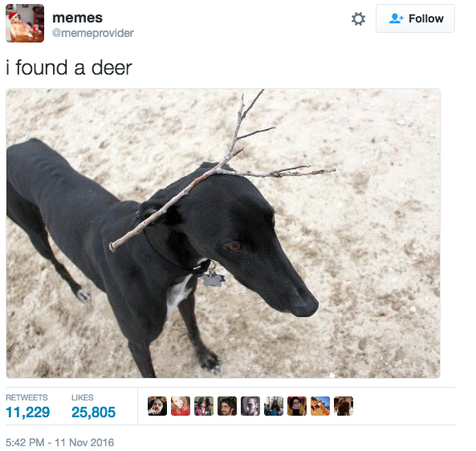476x451 pixels.
Task: Click the memes display name
Action: click(77, 18)
